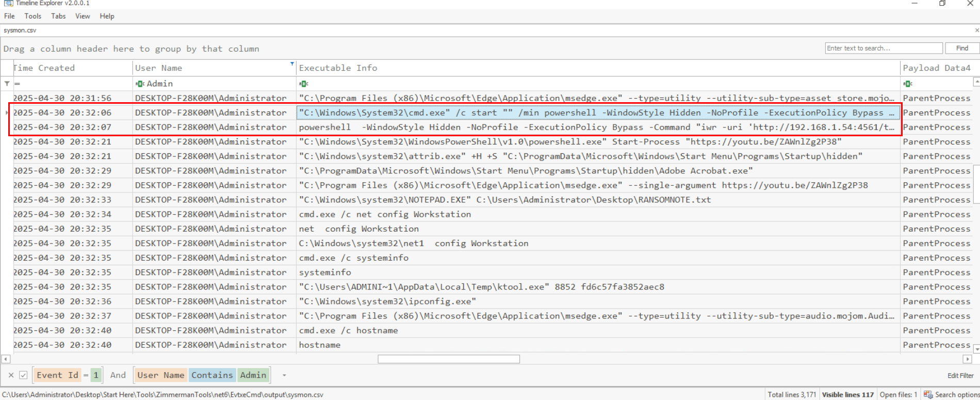The width and height of the screenshot is (980, 400).
Task: Open the View menu
Action: 83,16
